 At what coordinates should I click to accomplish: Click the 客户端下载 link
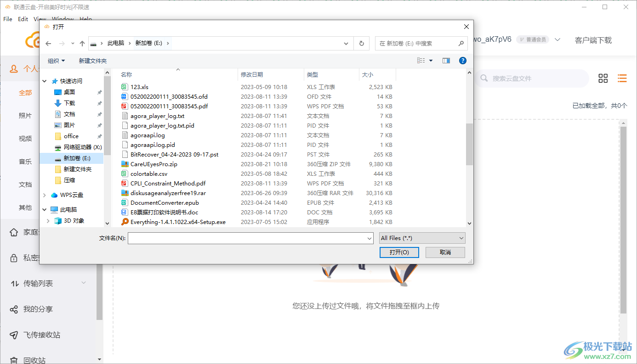[593, 40]
